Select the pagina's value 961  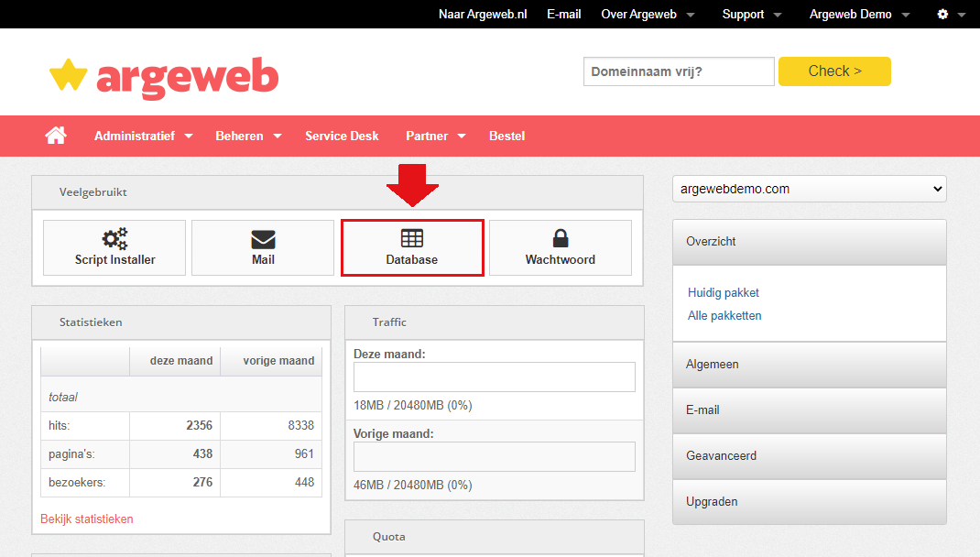[304, 453]
